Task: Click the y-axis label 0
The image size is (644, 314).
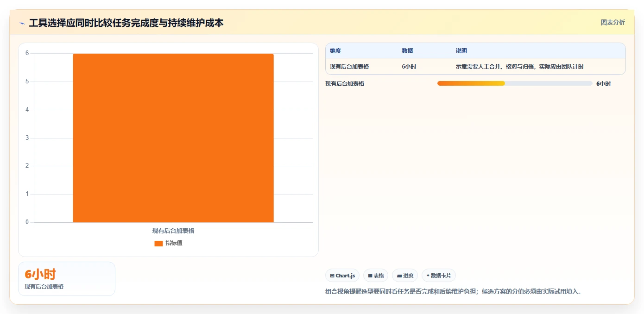Action: 27,222
